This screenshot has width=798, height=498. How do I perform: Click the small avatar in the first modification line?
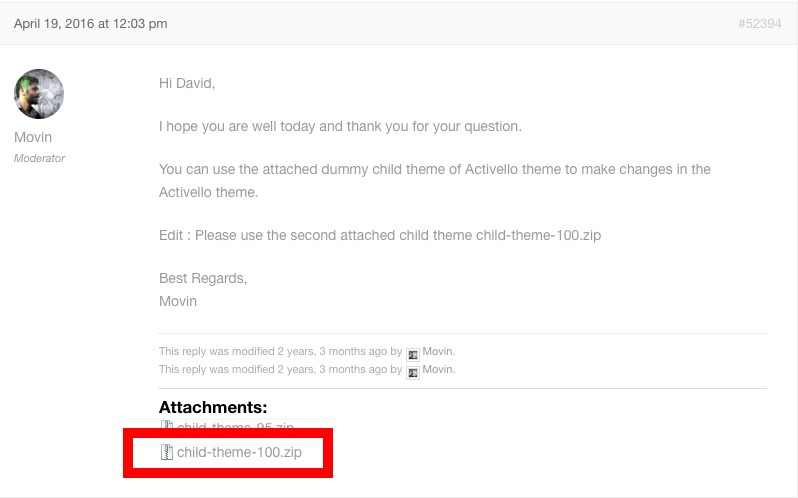[x=412, y=352]
